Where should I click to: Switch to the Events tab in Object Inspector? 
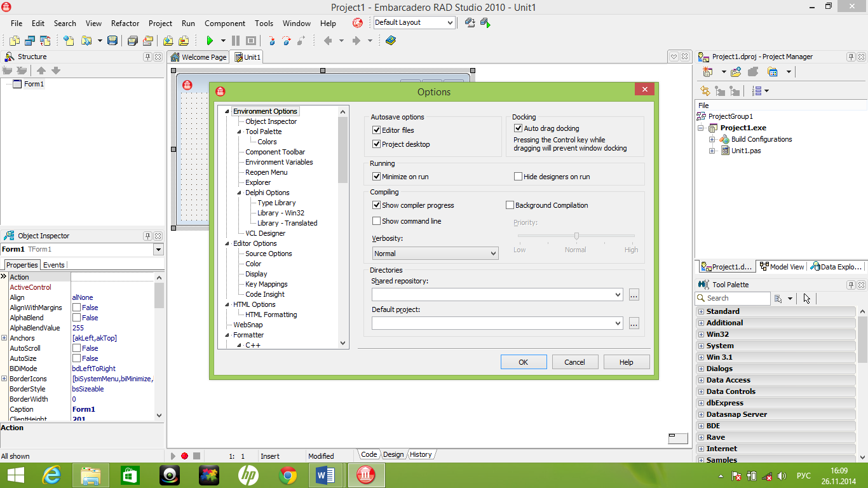pyautogui.click(x=53, y=265)
